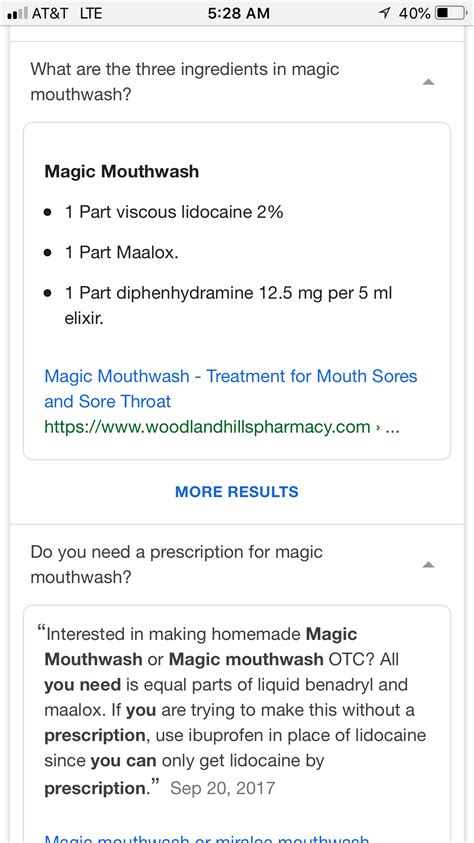Tap the signal strength bars icon
The height and width of the screenshot is (843, 474).
pos(18,13)
